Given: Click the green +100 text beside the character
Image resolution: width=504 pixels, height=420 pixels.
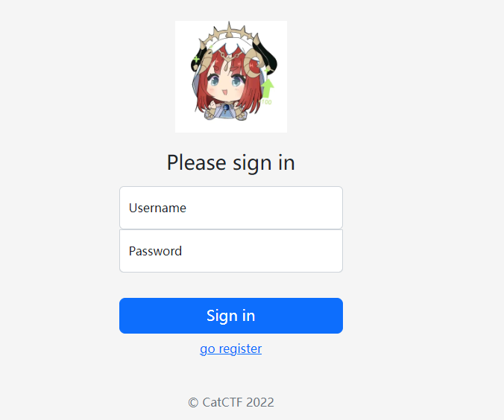Looking at the screenshot, I should pos(265,102).
